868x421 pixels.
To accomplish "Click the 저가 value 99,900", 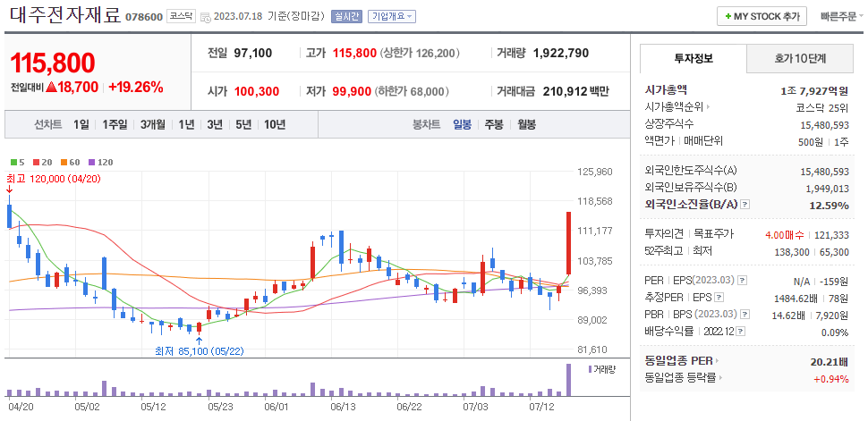I will click(x=352, y=91).
